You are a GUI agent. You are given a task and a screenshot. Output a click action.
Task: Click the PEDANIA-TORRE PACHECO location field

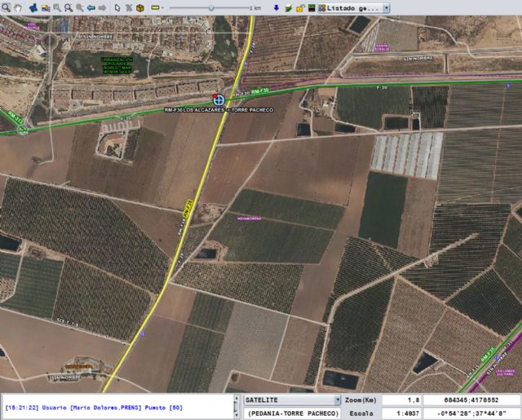click(292, 413)
